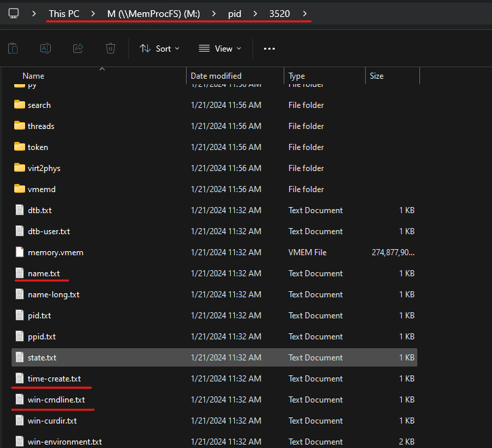This screenshot has width=492, height=448.
Task: Click the VMEM File type cell
Action: 307,253
